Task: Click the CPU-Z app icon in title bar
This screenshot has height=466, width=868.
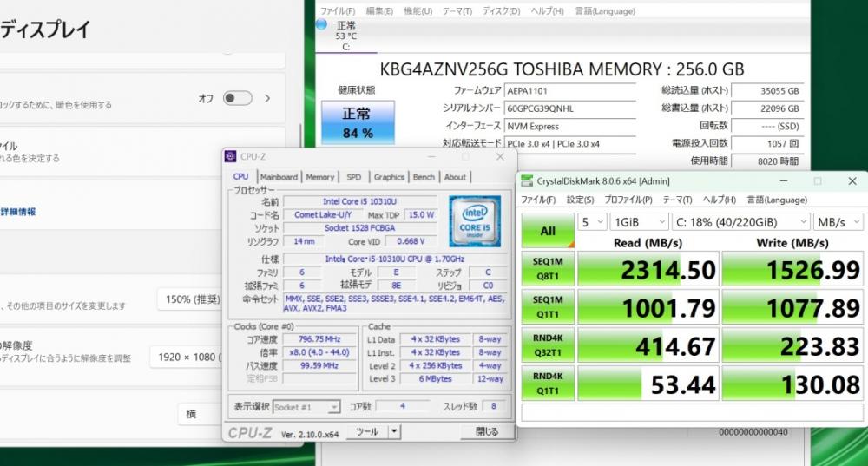Action: click(x=230, y=156)
